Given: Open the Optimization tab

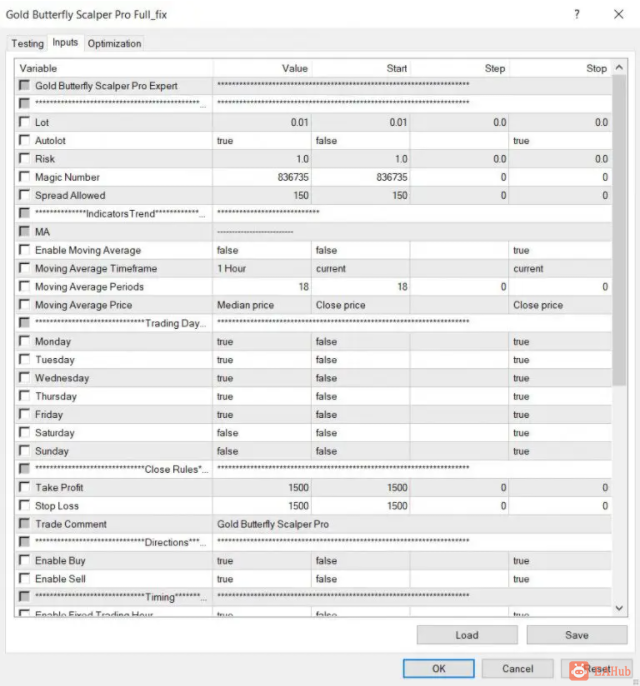Looking at the screenshot, I should 114,44.
